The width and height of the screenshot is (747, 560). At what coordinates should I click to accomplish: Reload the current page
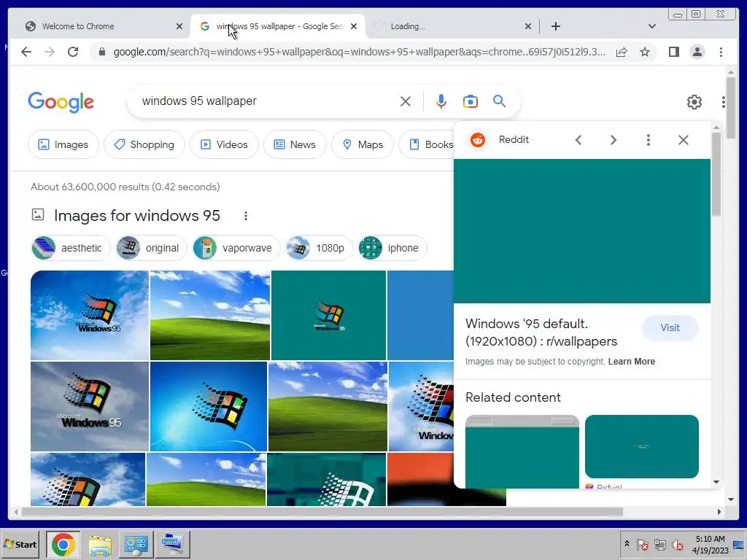tap(73, 52)
